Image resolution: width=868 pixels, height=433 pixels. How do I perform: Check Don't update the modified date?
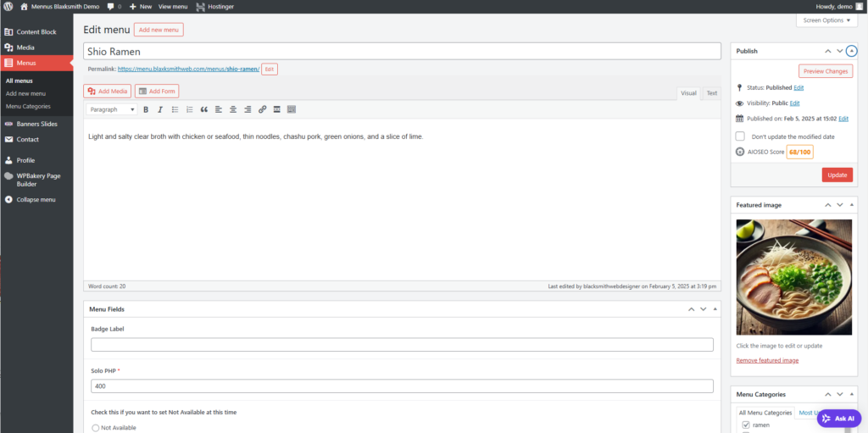click(x=740, y=136)
